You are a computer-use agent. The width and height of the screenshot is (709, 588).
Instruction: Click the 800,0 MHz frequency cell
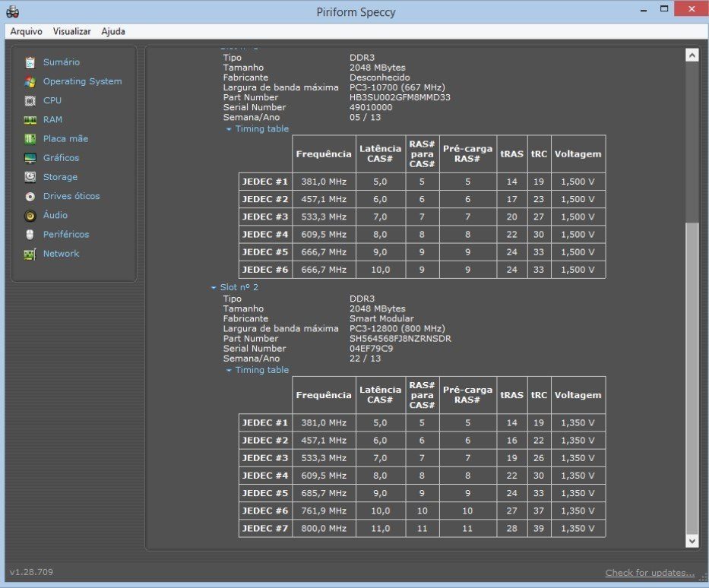click(x=324, y=528)
